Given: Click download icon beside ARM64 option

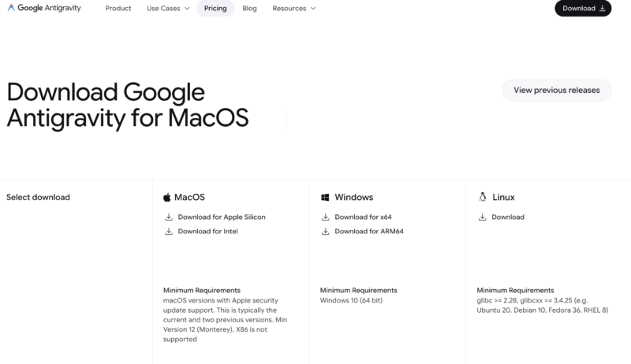Looking at the screenshot, I should pyautogui.click(x=325, y=232).
